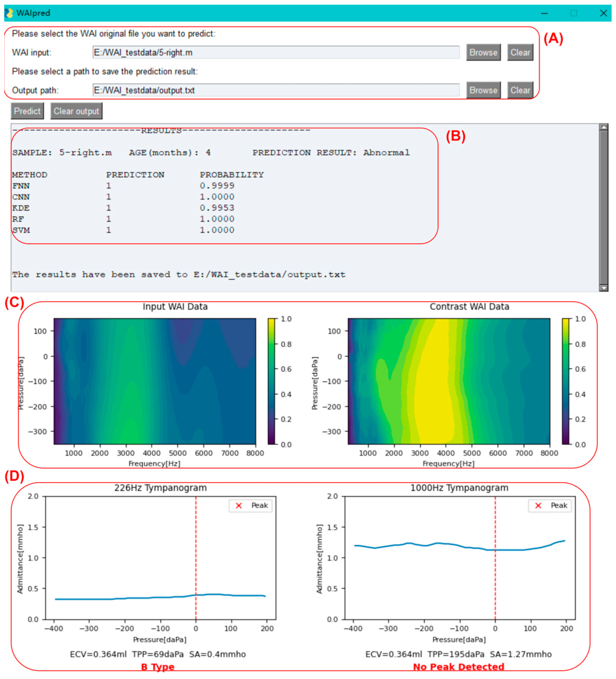Click the WAI input path field
The height and width of the screenshot is (679, 616).
click(276, 53)
